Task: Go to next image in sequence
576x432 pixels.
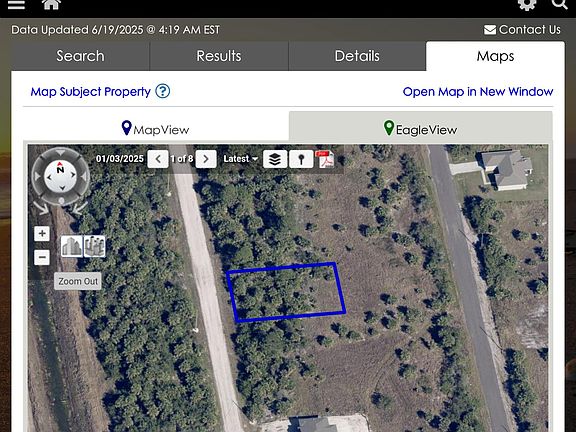Action: [x=206, y=159]
